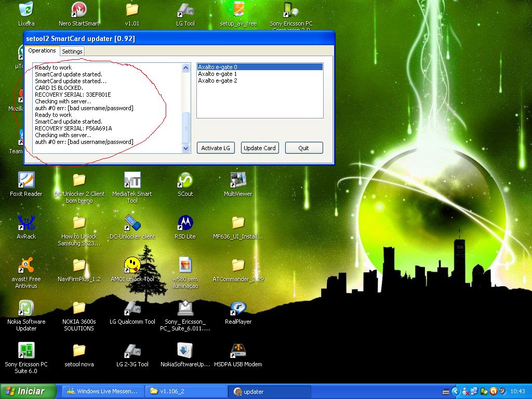Select the avast! Free Antivirus icon
The height and width of the screenshot is (399, 532).
(26, 265)
